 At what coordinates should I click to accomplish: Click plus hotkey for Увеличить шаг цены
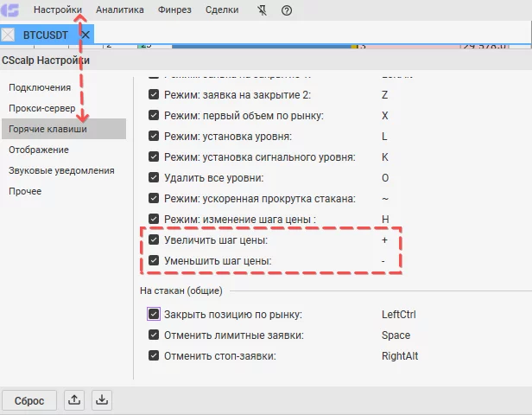(x=384, y=240)
